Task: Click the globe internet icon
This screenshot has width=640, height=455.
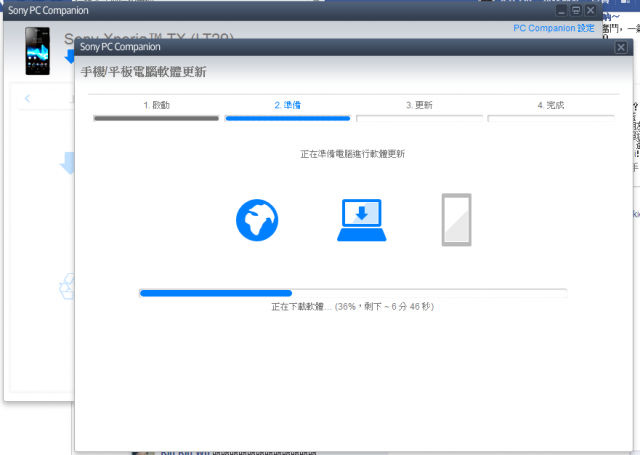Action: [257, 220]
